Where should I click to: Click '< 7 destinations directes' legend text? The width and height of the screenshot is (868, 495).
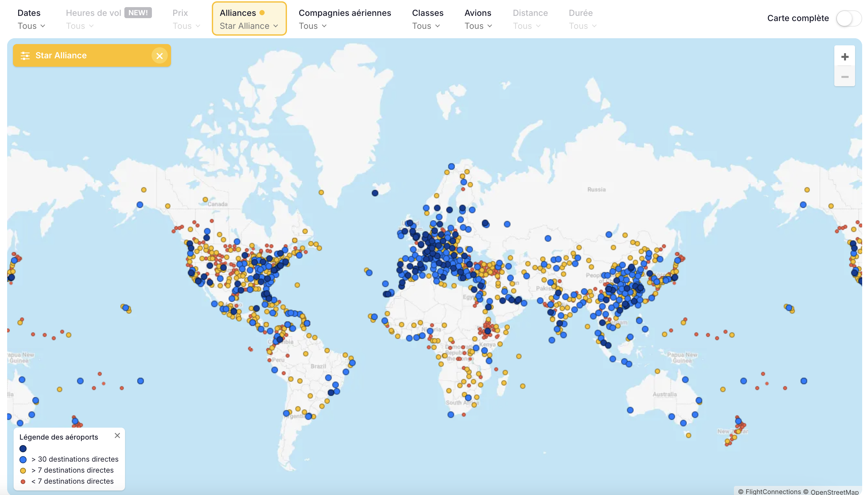tap(73, 481)
